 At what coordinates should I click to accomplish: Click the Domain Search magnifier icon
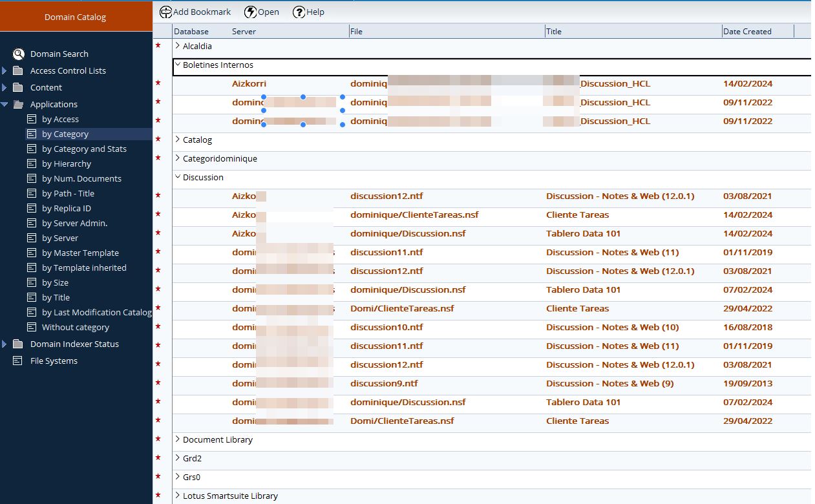pos(18,54)
